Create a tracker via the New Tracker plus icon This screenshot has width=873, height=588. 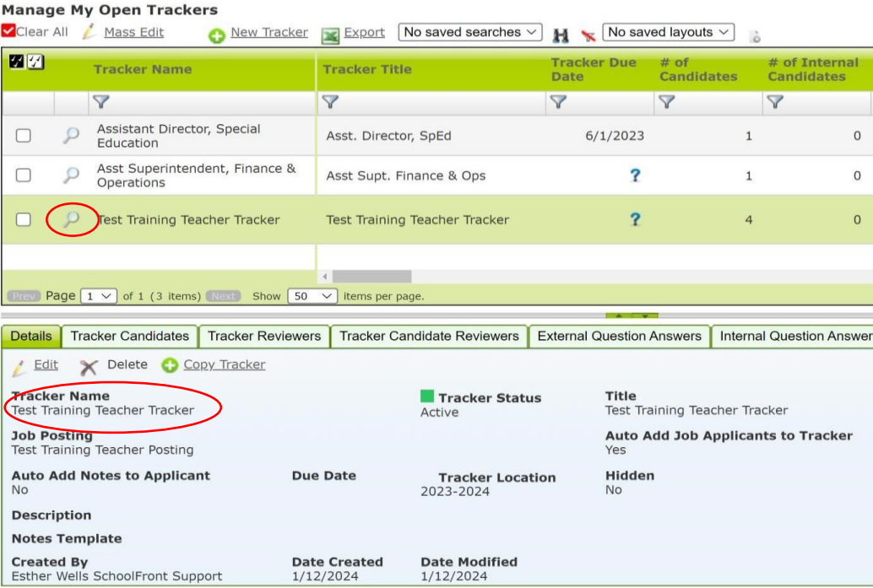[x=218, y=32]
